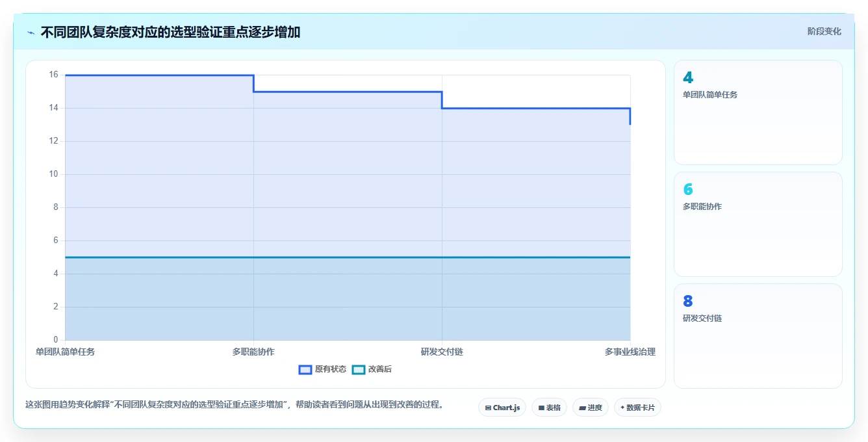This screenshot has height=442, width=868.
Task: Click the 数据卡片 tag pill
Action: 637,408
